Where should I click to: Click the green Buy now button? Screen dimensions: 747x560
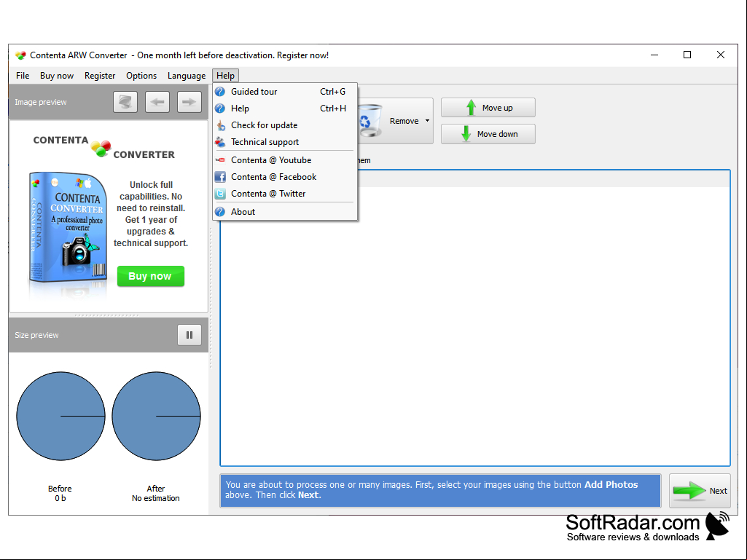click(151, 276)
